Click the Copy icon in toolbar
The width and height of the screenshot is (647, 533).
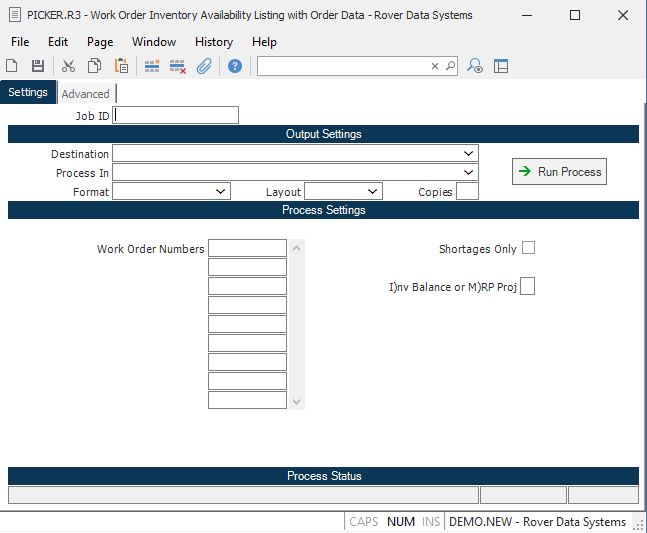point(94,66)
